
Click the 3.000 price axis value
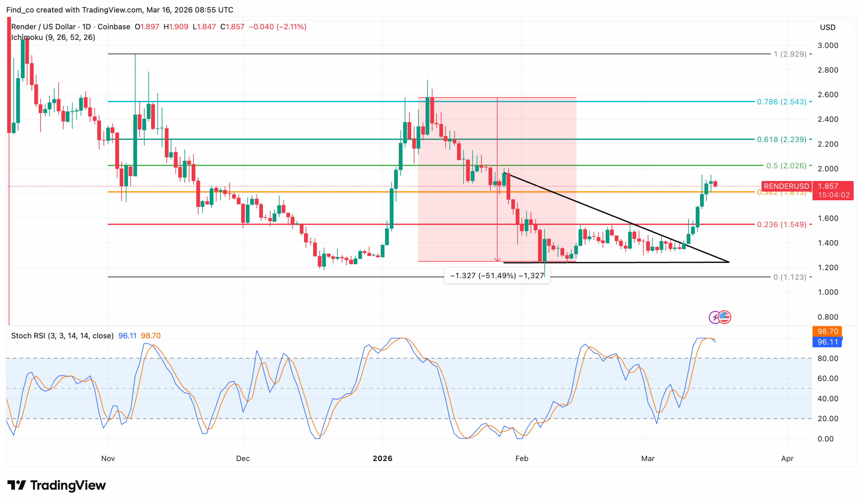coord(828,46)
